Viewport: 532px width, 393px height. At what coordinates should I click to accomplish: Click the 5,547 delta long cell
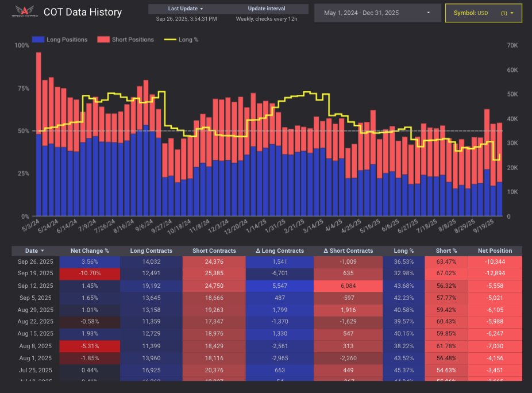tap(280, 286)
